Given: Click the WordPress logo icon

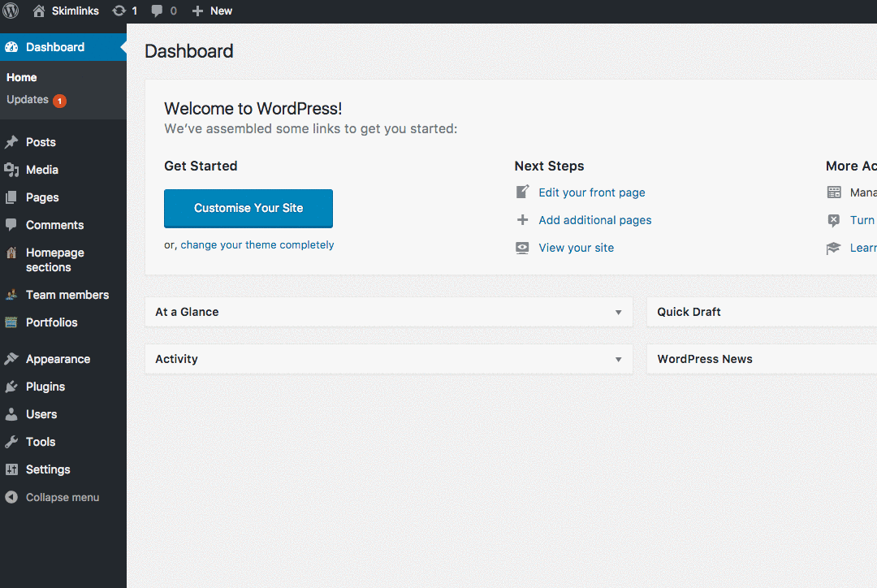Looking at the screenshot, I should 11,11.
